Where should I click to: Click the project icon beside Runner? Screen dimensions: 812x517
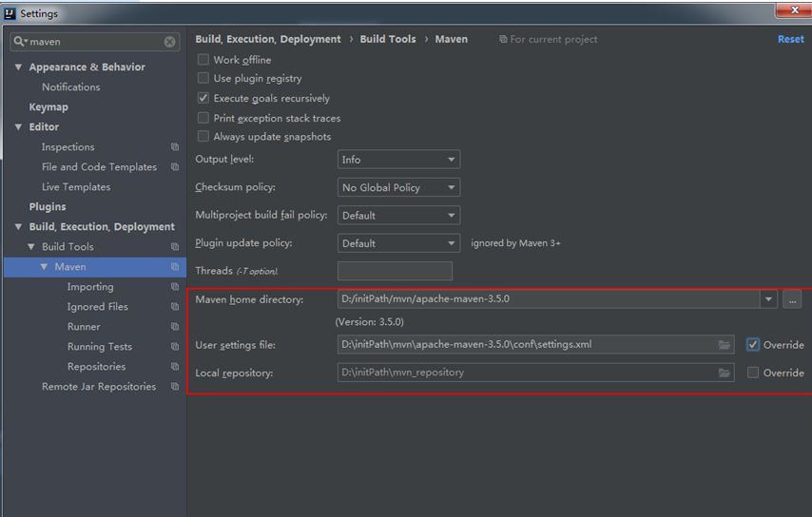tap(175, 327)
